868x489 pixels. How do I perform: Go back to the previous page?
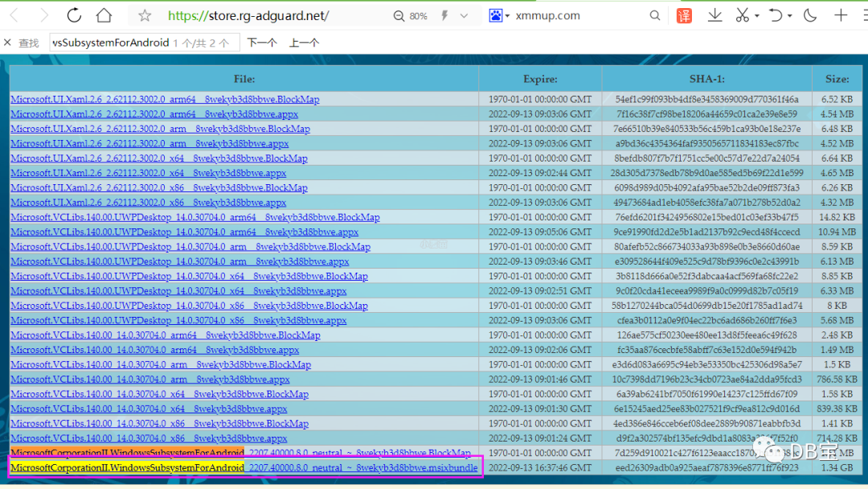click(14, 15)
